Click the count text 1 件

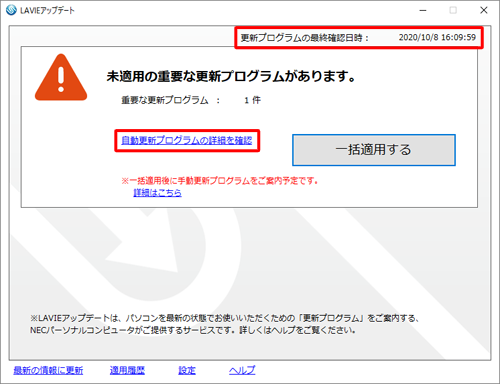tap(252, 100)
